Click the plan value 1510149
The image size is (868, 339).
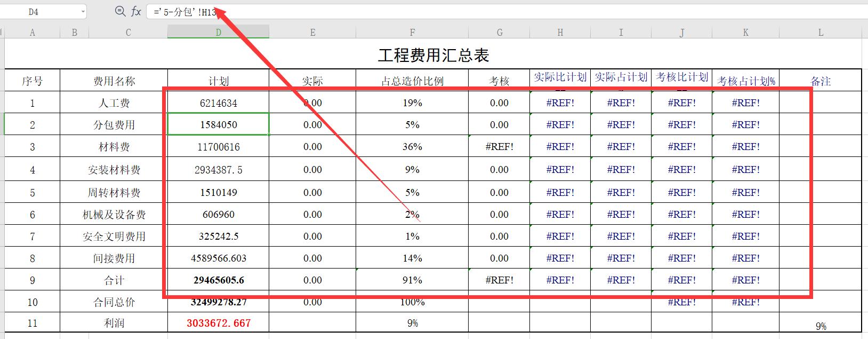[x=218, y=192]
